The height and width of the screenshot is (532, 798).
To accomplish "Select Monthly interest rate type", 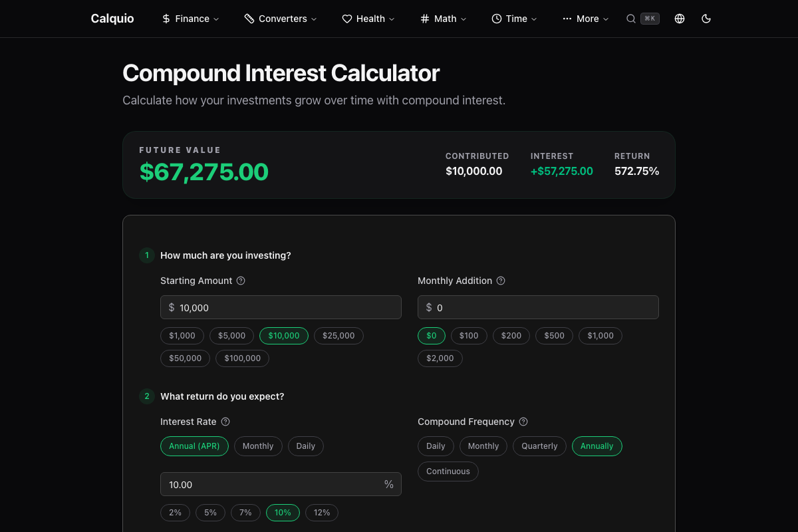I will coord(258,446).
